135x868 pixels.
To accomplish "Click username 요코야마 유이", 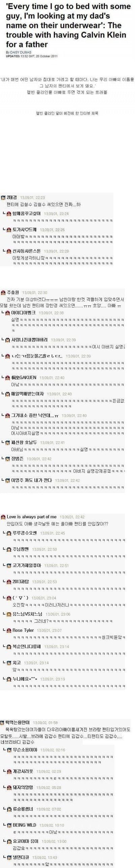I will [26, 841].
